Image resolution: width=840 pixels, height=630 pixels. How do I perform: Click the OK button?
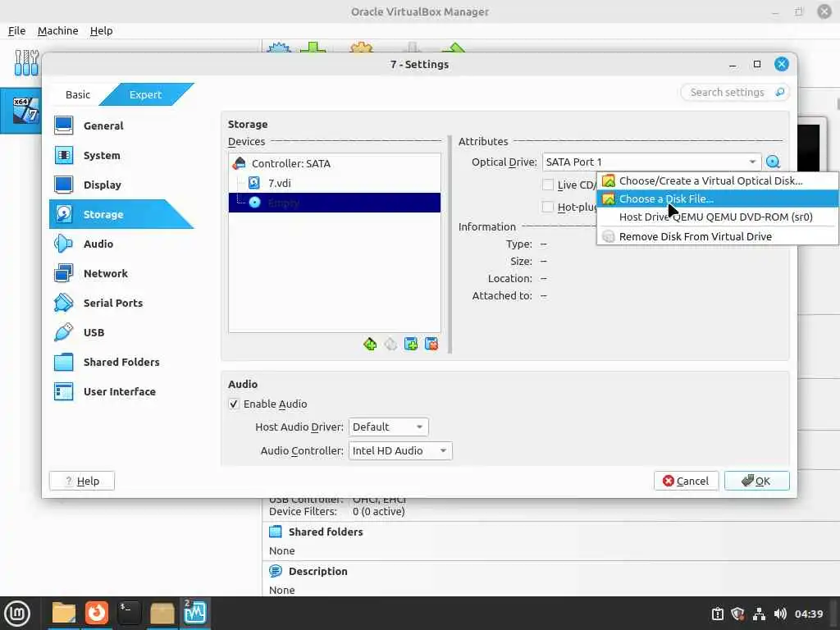click(x=756, y=481)
